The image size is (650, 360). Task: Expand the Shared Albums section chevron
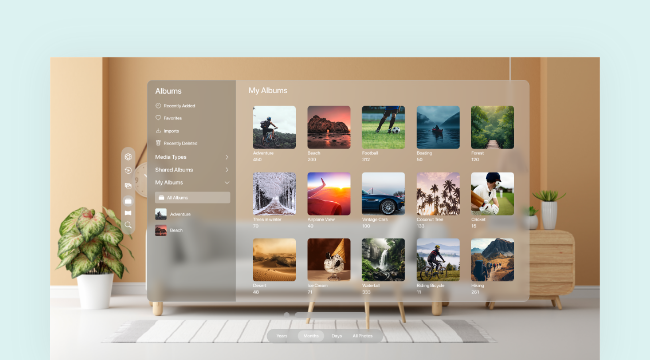(x=227, y=170)
